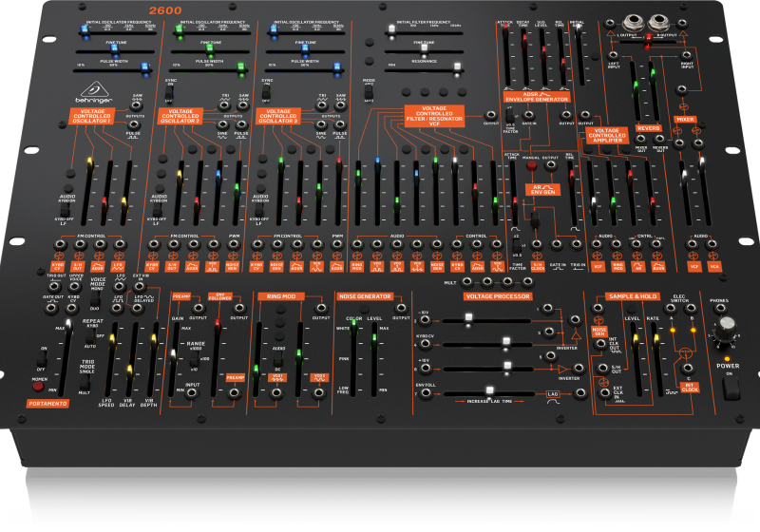Click the Sample & Hold RATE slider
This screenshot has width=760, height=532.
(656, 359)
